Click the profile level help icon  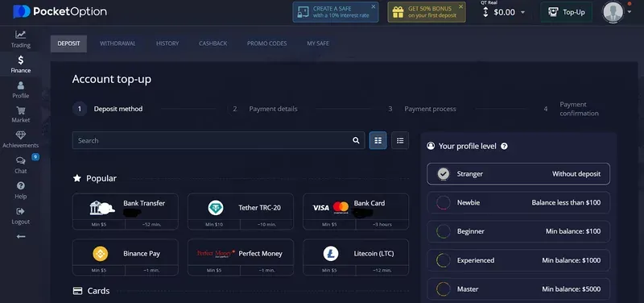pos(505,147)
